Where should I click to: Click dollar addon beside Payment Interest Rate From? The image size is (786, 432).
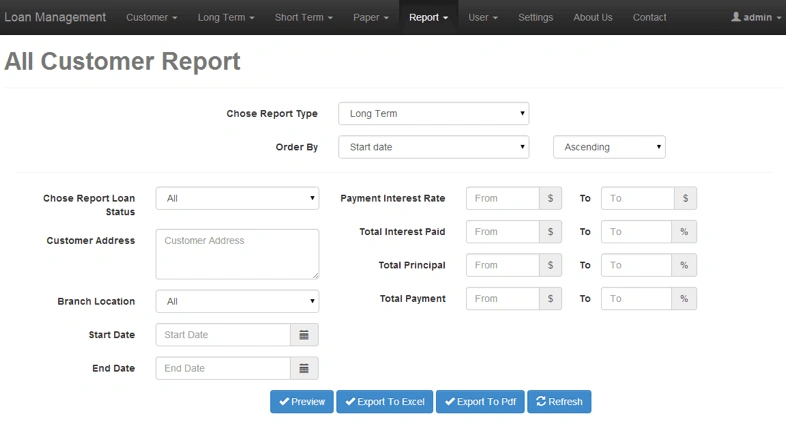click(x=550, y=198)
